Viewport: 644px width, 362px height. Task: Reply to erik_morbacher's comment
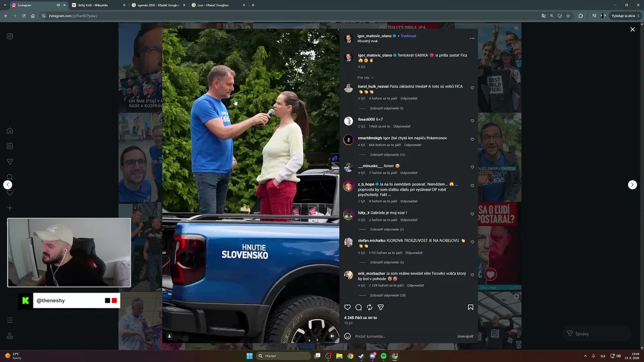point(416,286)
